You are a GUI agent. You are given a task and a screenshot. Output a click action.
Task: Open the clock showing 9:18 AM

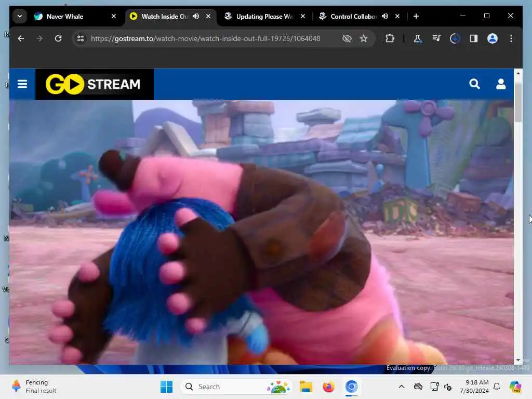(474, 387)
